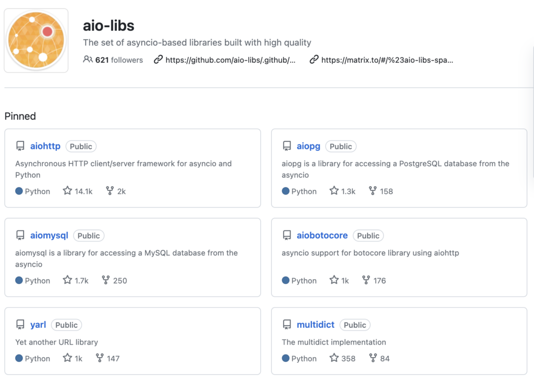Open the matrix.to space link
Screen dimensions: 534x392
click(x=387, y=59)
